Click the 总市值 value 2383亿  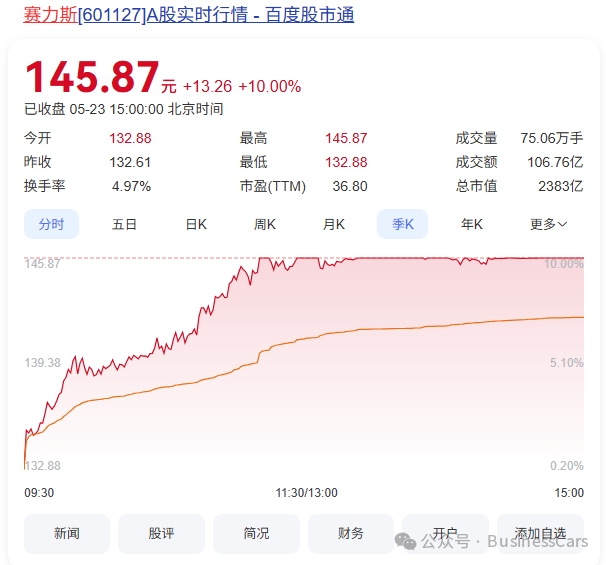coord(560,186)
